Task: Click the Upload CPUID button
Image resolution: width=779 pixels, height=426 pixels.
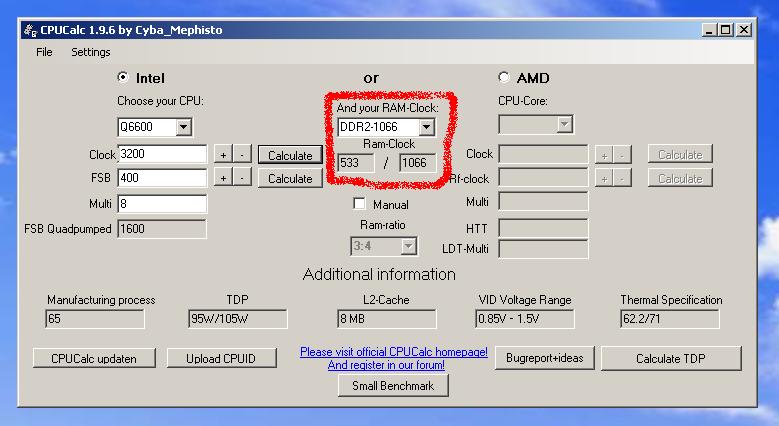Action: (x=221, y=358)
